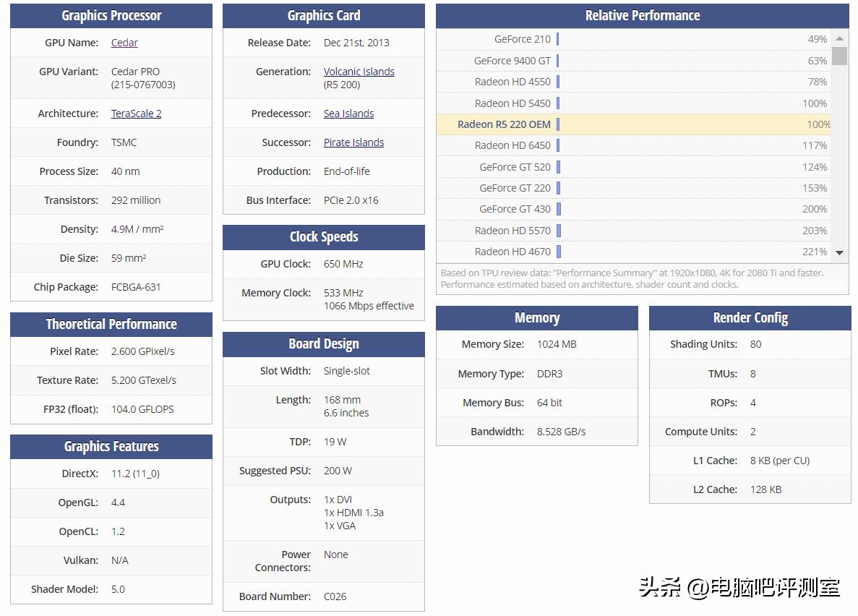Click the Clock Speeds section header
858x616 pixels.
(x=323, y=236)
